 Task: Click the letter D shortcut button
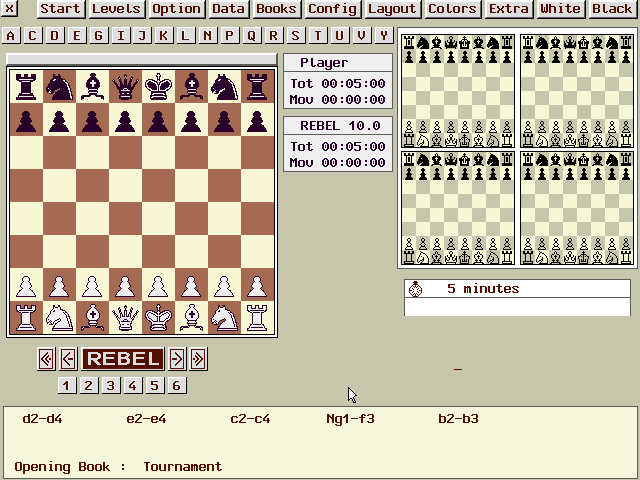(54, 36)
